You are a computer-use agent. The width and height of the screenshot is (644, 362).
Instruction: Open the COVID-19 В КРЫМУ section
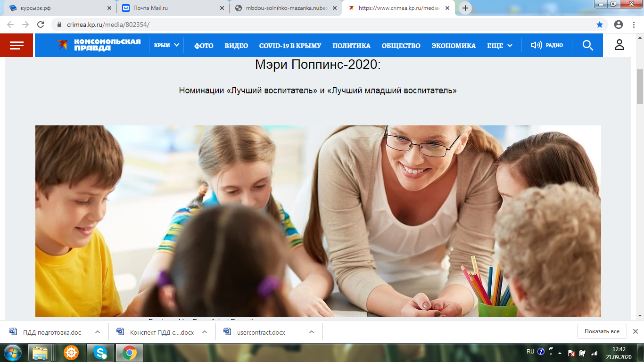[x=290, y=46]
